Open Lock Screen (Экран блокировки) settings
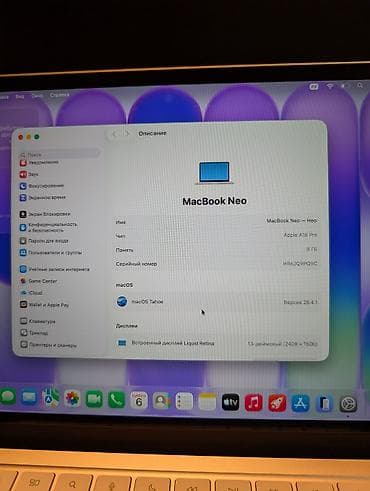Viewport: 370px width, 491px height. pyautogui.click(x=45, y=214)
